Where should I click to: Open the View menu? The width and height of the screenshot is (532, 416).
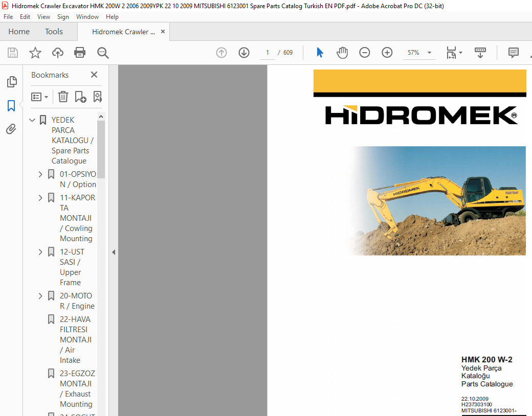[43, 17]
